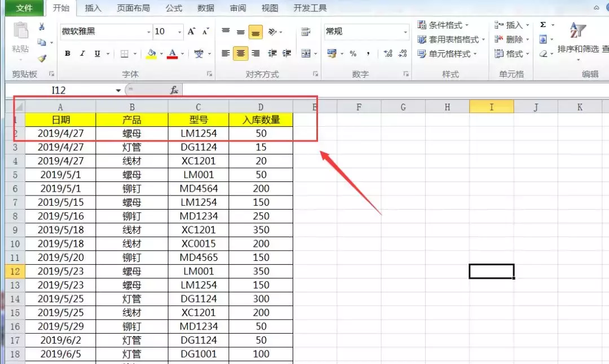Click the percent style icon
This screenshot has height=364, width=609.
point(353,52)
